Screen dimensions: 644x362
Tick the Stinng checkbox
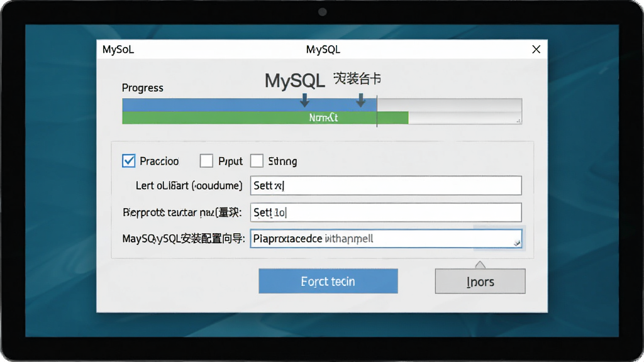pos(257,161)
